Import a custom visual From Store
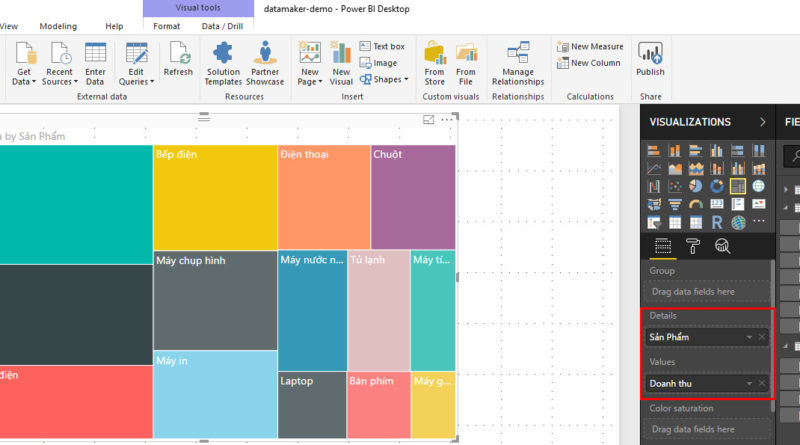The height and width of the screenshot is (445, 800). tap(435, 63)
